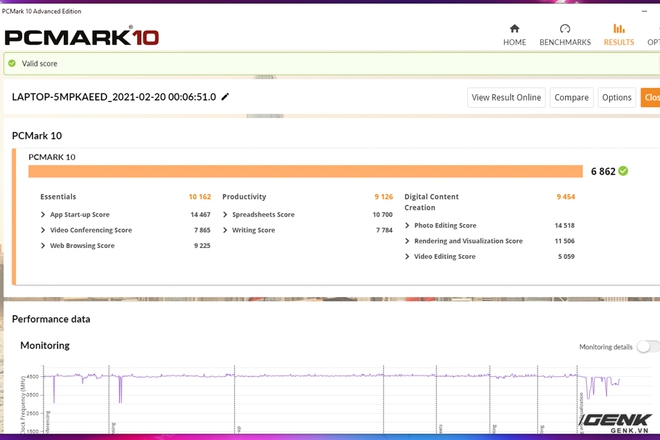Expand Video Conferencing Score

pyautogui.click(x=43, y=230)
